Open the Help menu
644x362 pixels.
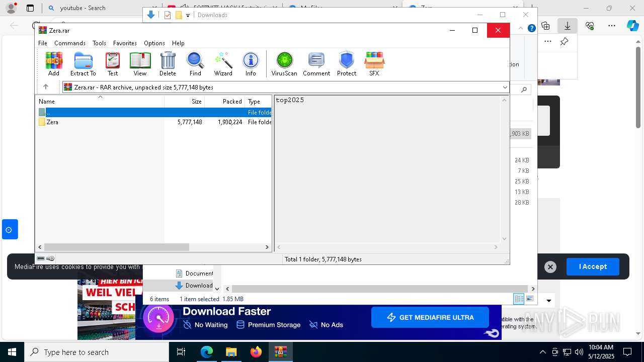tap(178, 43)
